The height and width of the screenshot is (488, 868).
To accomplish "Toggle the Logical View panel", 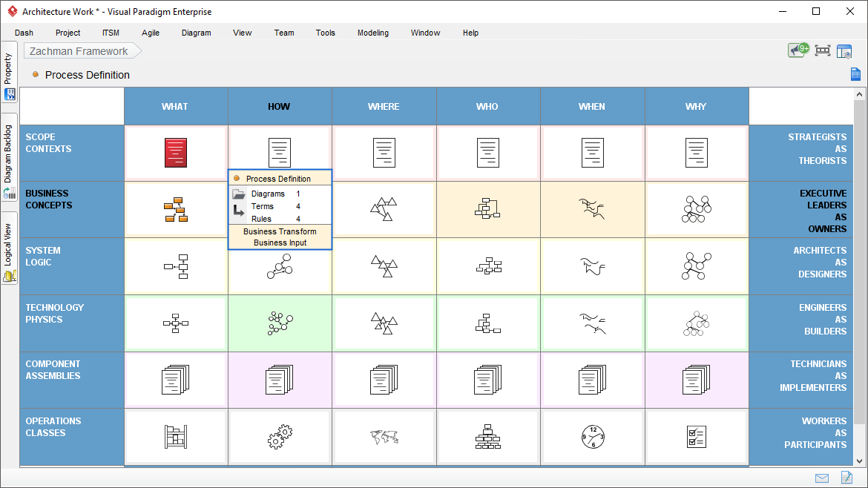I will [9, 245].
